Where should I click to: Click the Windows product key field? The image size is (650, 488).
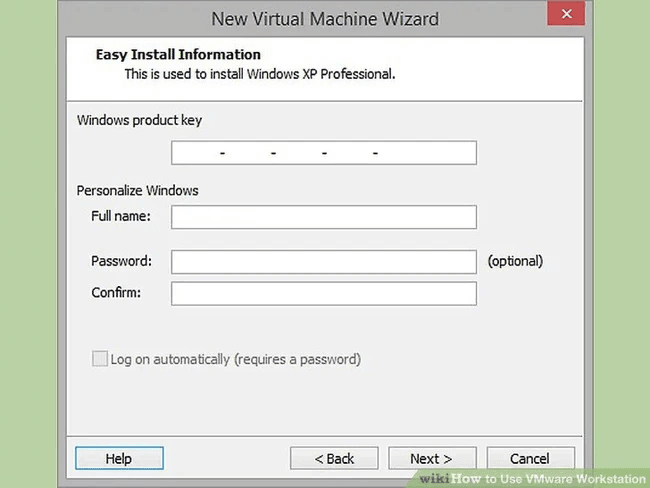(x=324, y=153)
